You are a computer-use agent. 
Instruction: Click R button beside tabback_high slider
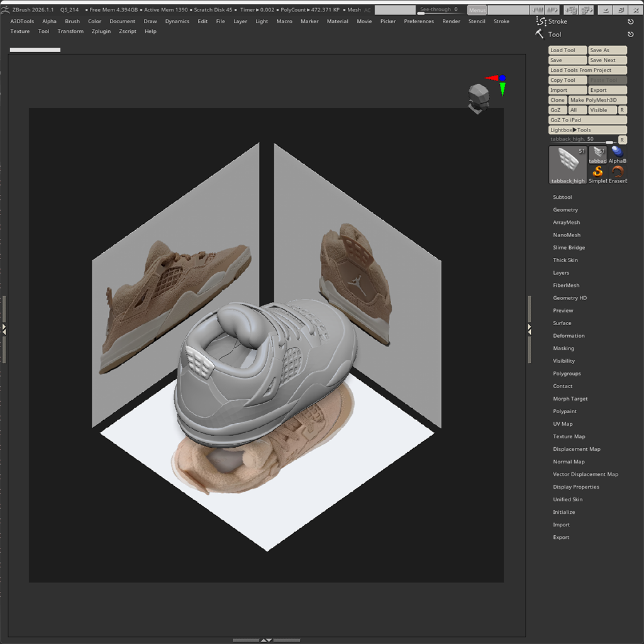click(622, 140)
